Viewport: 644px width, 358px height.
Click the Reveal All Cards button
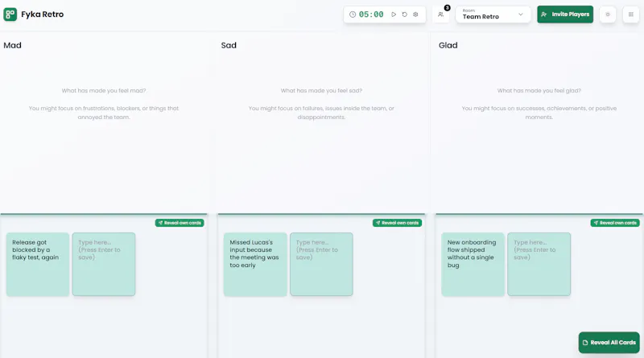[609, 343]
